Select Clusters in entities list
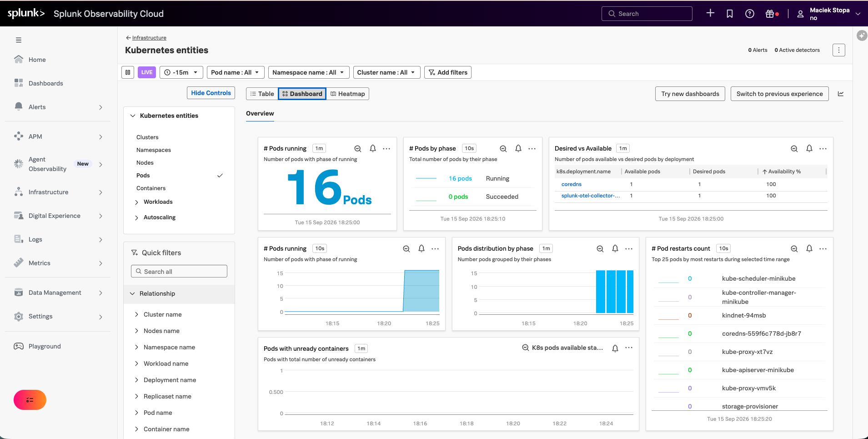868x439 pixels. [147, 137]
